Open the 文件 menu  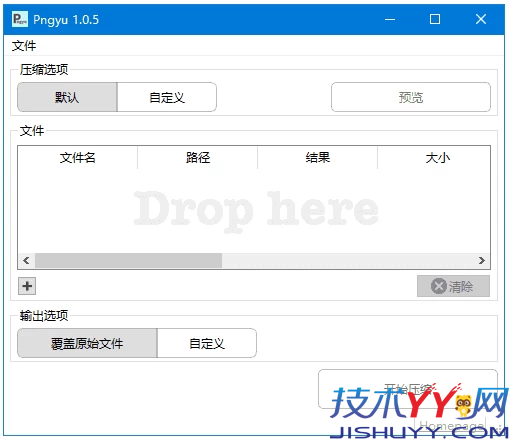[24, 46]
